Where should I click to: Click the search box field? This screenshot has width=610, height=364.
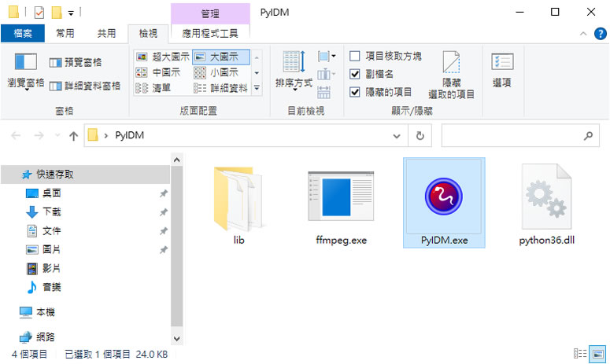point(520,135)
